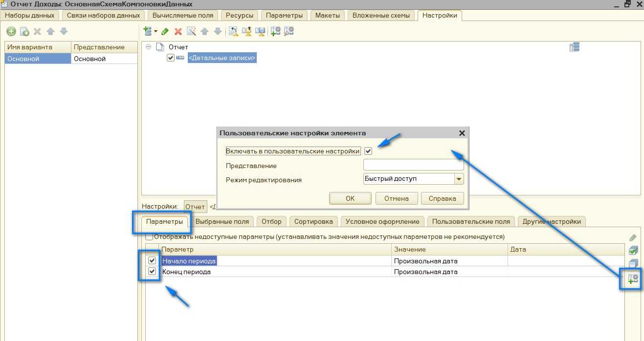
Task: Collapse the Отчет tree node
Action: 148,47
